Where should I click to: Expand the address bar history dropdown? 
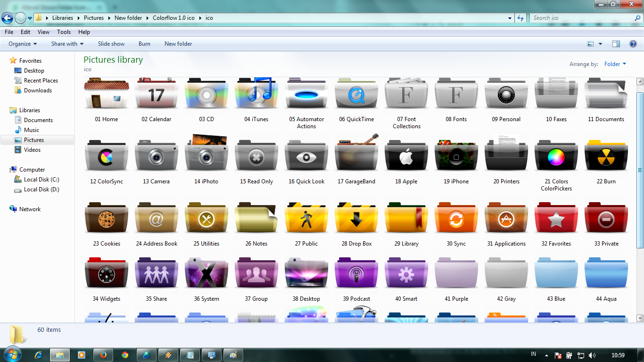(x=510, y=18)
